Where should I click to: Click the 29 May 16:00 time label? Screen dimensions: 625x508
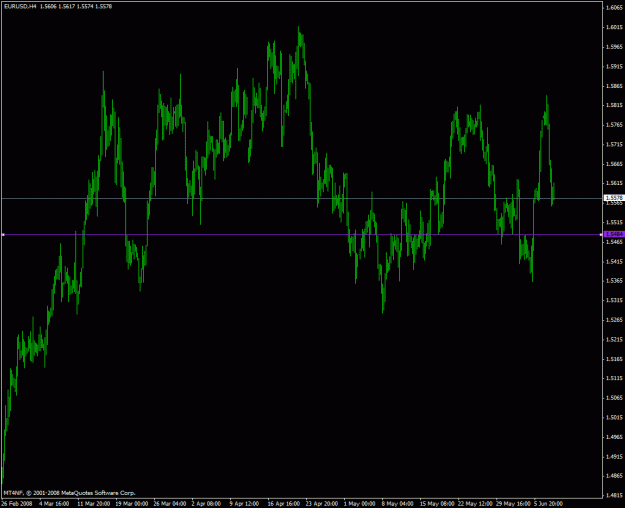point(513,504)
